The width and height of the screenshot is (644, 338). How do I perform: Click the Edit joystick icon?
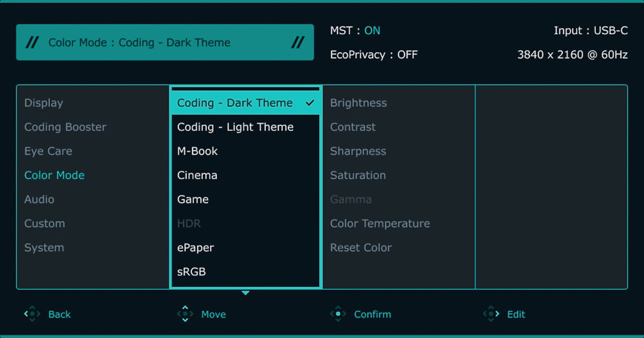pos(491,314)
